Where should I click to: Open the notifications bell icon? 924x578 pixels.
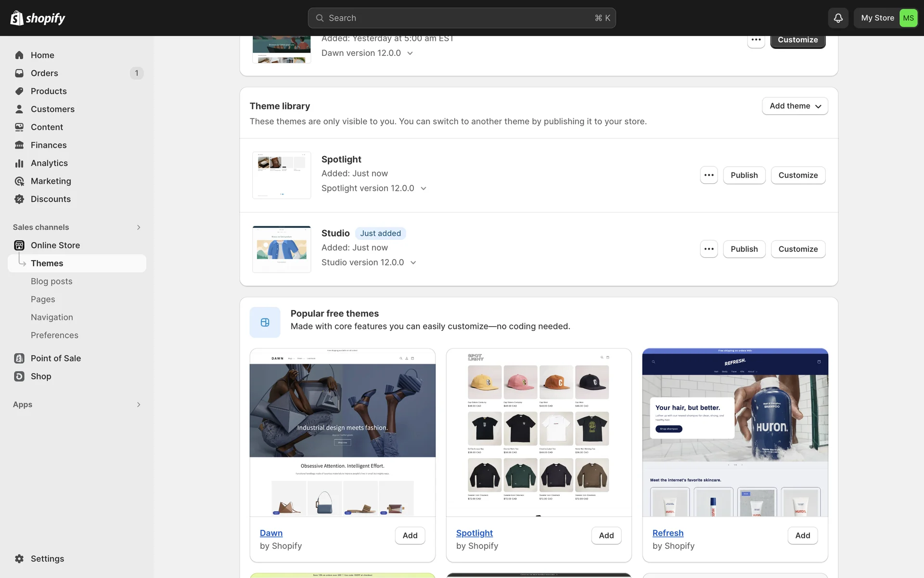(x=838, y=18)
